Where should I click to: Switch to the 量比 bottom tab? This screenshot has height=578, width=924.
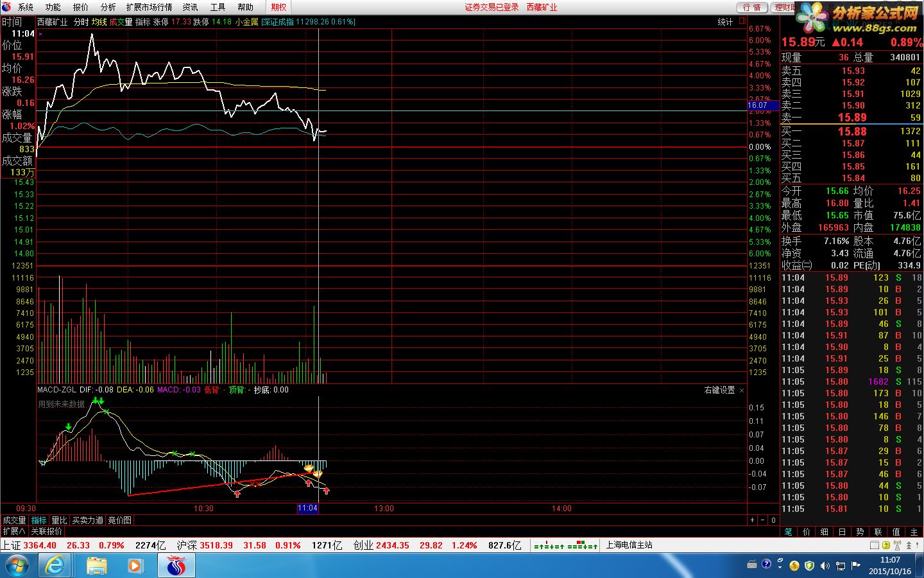tap(59, 520)
